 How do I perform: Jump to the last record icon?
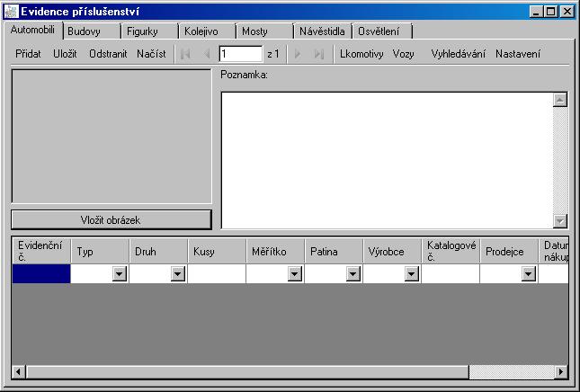(x=319, y=54)
